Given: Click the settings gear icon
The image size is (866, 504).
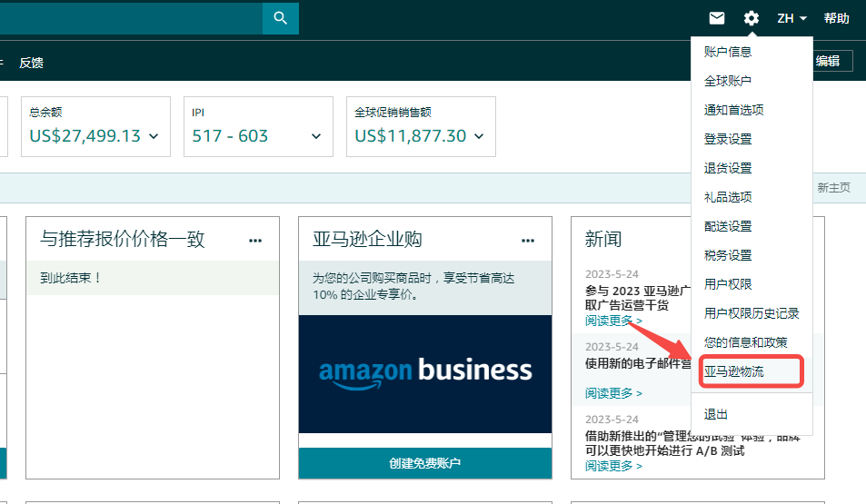Looking at the screenshot, I should [x=752, y=18].
